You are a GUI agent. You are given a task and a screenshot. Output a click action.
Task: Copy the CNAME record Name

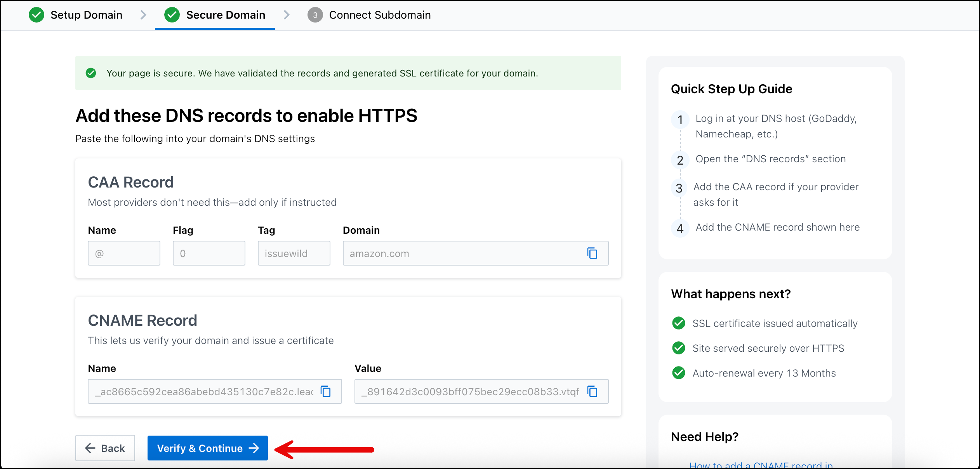pos(326,391)
